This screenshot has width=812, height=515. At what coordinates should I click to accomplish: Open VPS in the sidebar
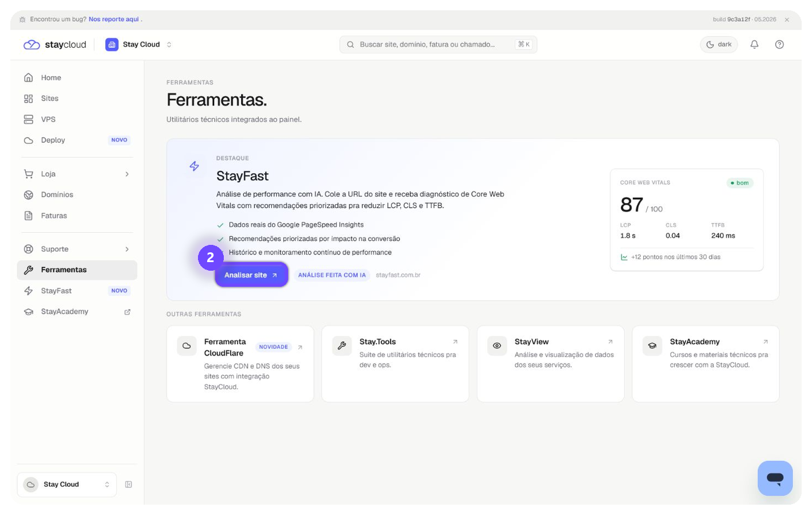tap(77, 119)
